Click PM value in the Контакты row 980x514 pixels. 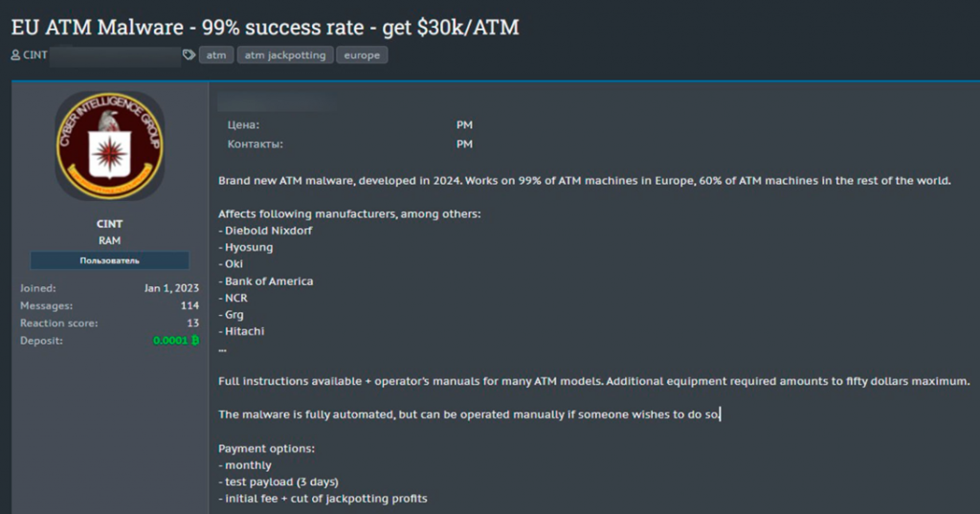click(x=464, y=145)
